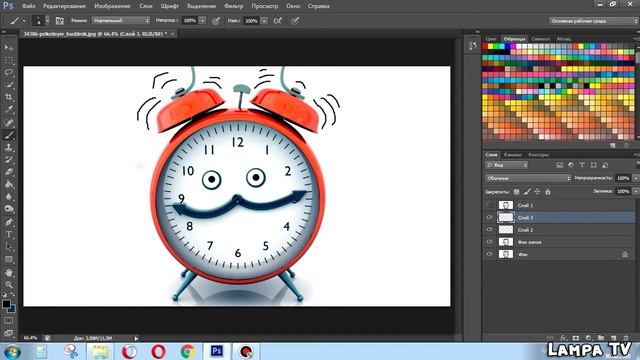Open the layer blending mode dropdown
Viewport: 640px width, 360px height.
[x=528, y=178]
